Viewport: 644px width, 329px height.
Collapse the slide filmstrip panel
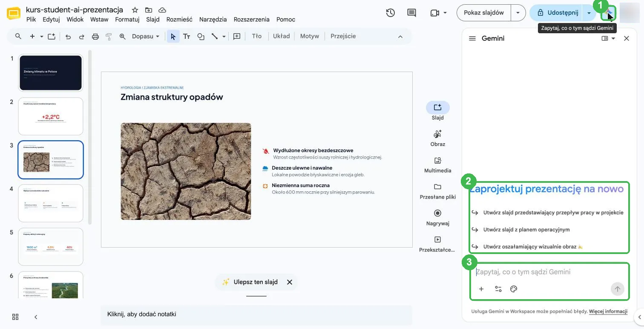[x=36, y=317]
